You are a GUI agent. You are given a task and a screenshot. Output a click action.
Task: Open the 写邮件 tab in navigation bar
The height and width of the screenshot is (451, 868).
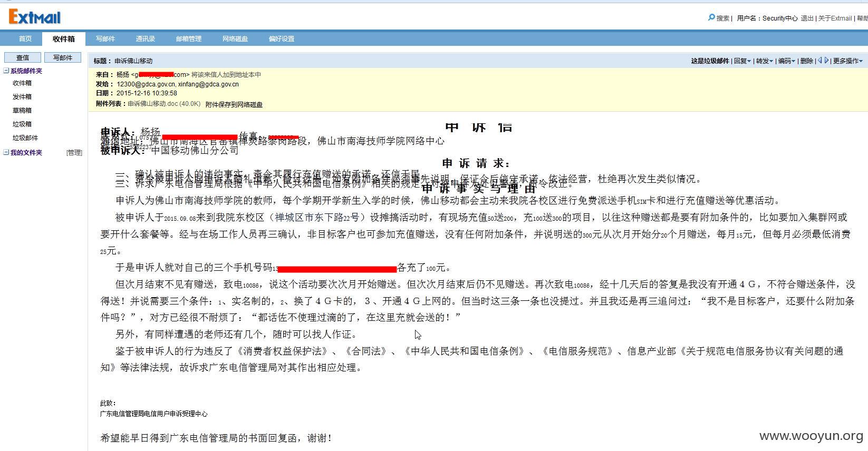click(105, 38)
